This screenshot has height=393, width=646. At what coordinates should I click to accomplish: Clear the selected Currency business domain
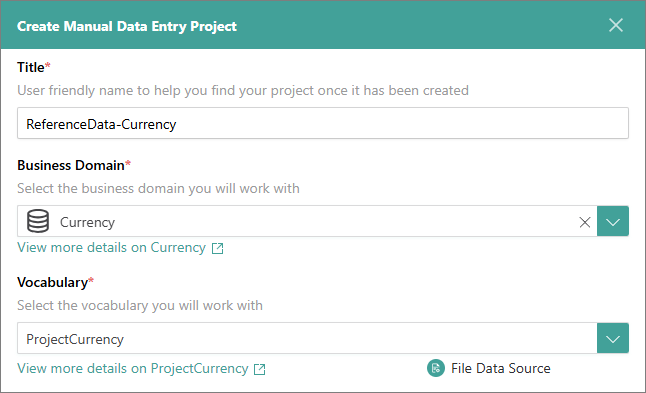(x=585, y=222)
